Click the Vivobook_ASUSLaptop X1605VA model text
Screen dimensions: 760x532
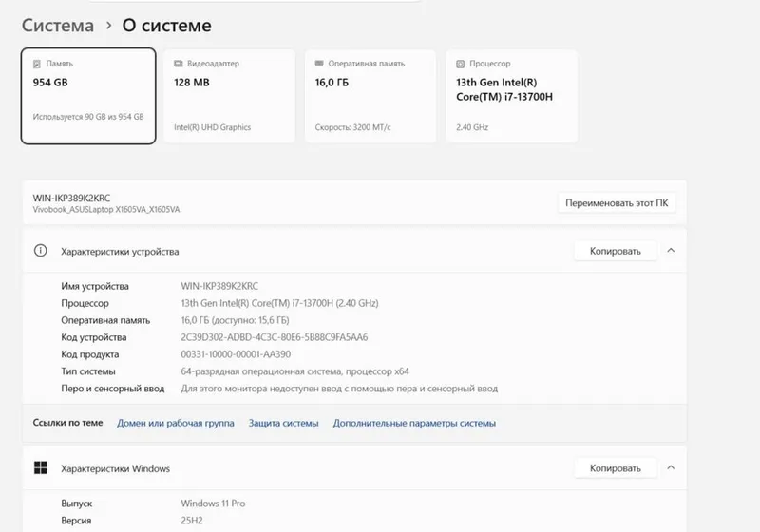coord(106,209)
